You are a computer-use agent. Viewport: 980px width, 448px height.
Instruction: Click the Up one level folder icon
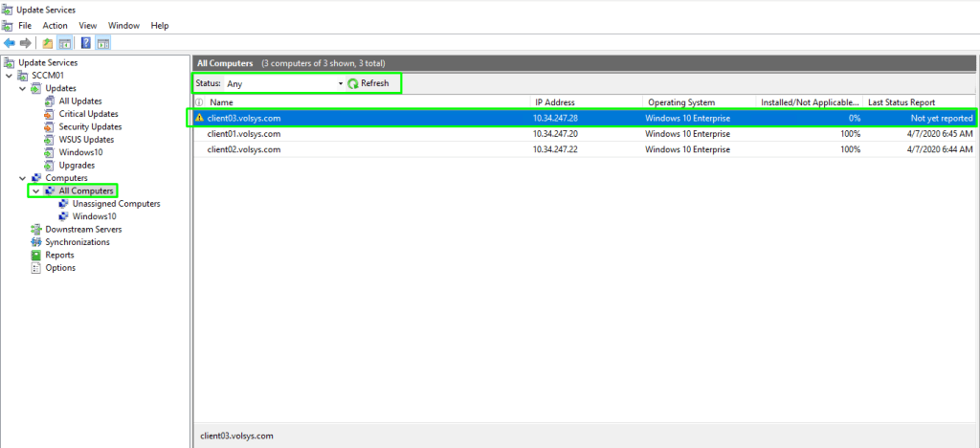pyautogui.click(x=48, y=43)
